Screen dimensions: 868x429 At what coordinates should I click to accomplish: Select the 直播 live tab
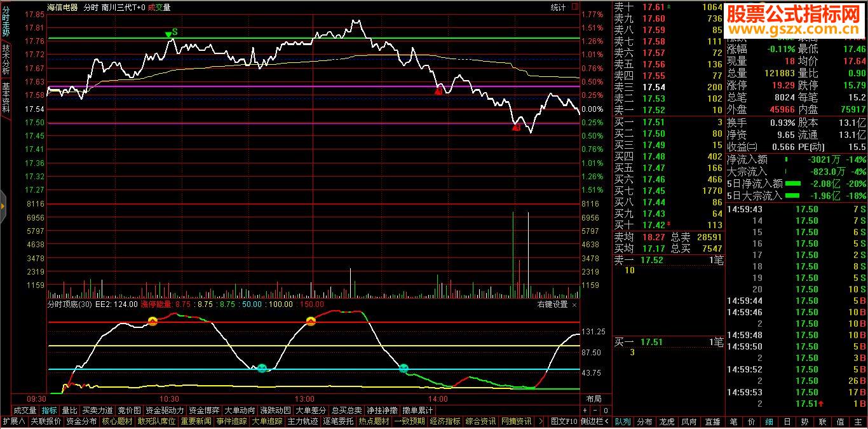[713, 421]
